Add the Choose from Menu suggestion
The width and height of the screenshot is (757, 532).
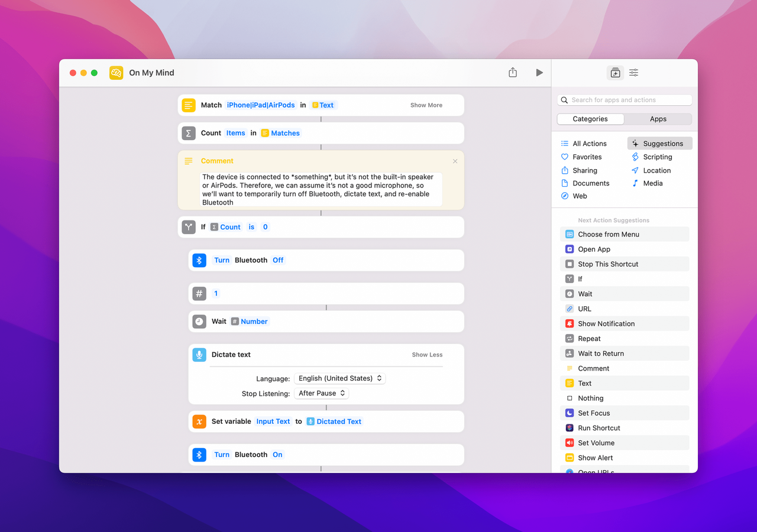tap(609, 234)
